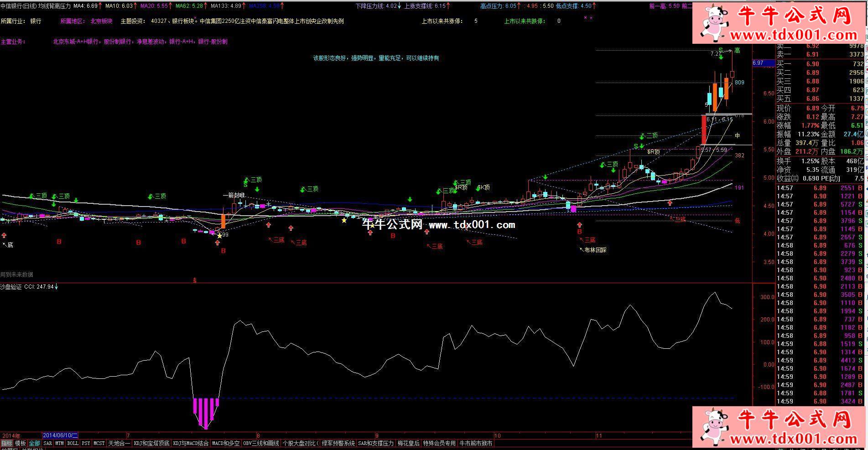868x450 pixels.
Task: Click the 买三 6.88 order row
Action: [x=821, y=81]
